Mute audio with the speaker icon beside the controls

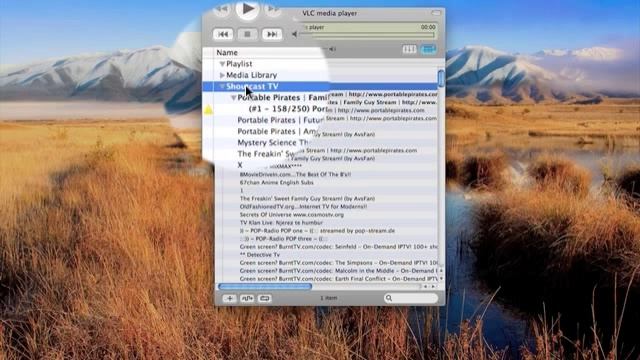pos(294,34)
